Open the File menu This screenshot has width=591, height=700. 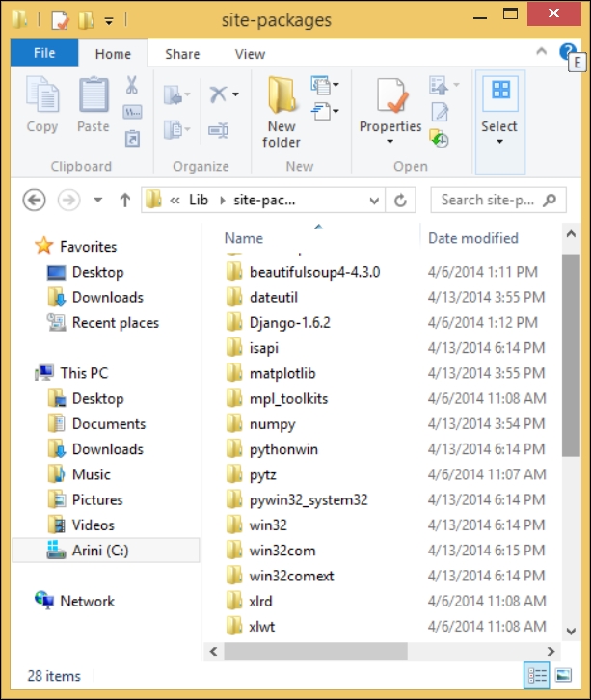point(44,53)
